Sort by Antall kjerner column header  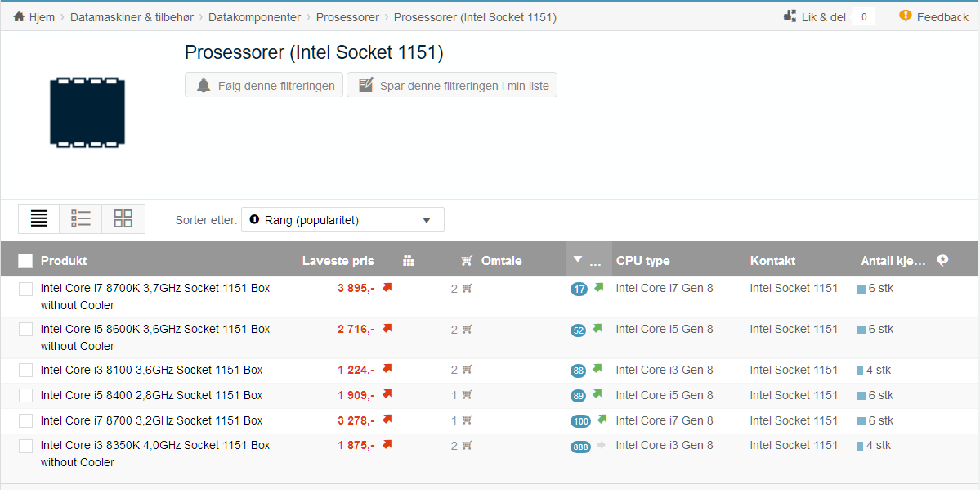coord(893,261)
